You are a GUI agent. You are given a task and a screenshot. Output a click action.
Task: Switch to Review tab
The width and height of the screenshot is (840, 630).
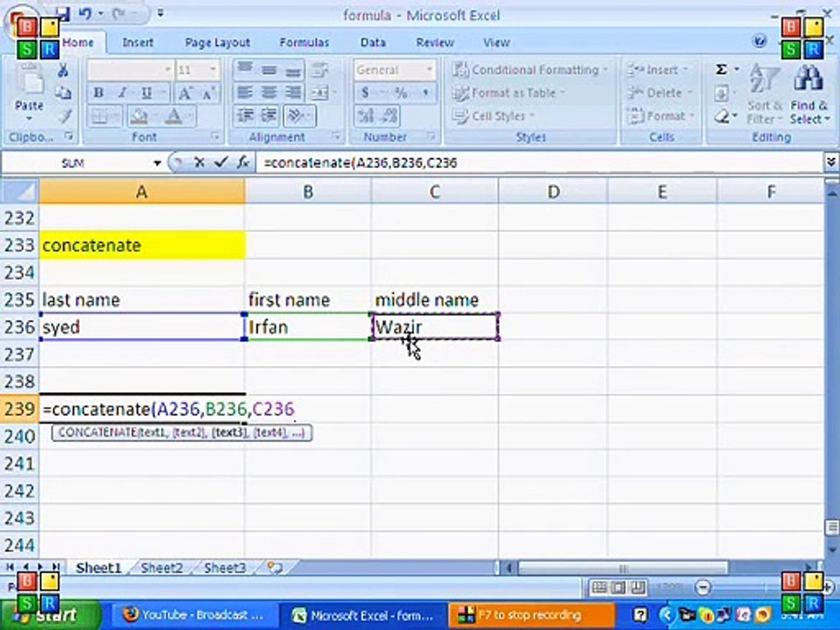pos(435,42)
